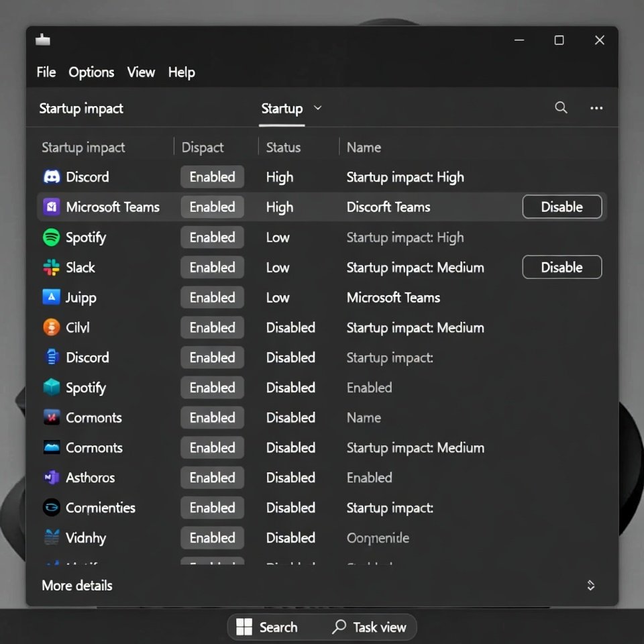644x644 pixels.
Task: Click the Vidnhy app icon
Action: tap(52, 538)
